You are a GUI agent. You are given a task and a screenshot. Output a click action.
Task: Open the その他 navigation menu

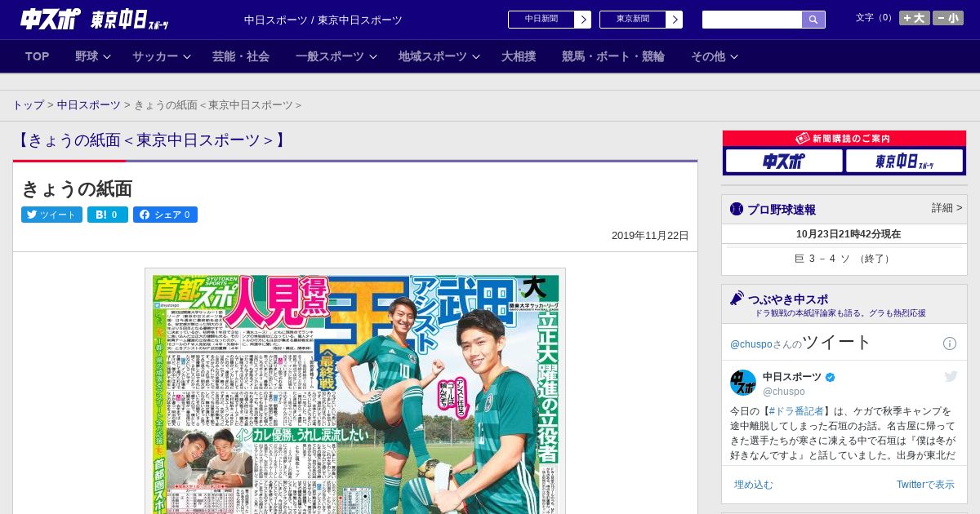click(708, 56)
